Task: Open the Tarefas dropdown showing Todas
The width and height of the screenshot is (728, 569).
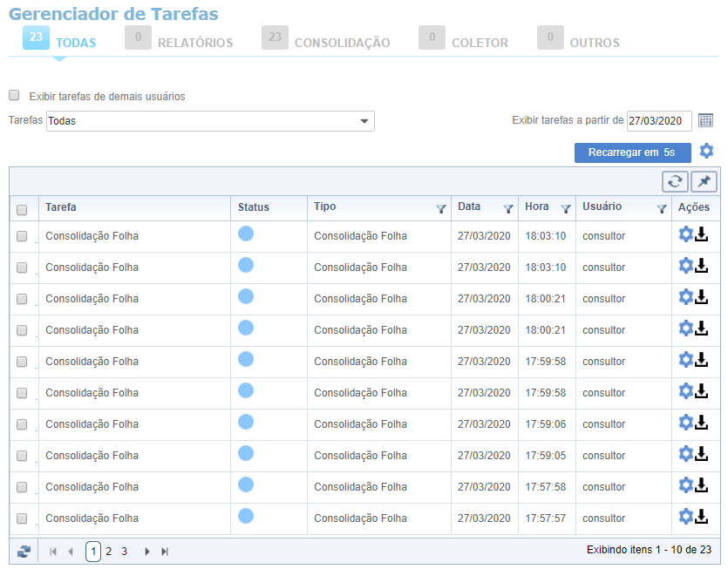Action: [x=210, y=121]
